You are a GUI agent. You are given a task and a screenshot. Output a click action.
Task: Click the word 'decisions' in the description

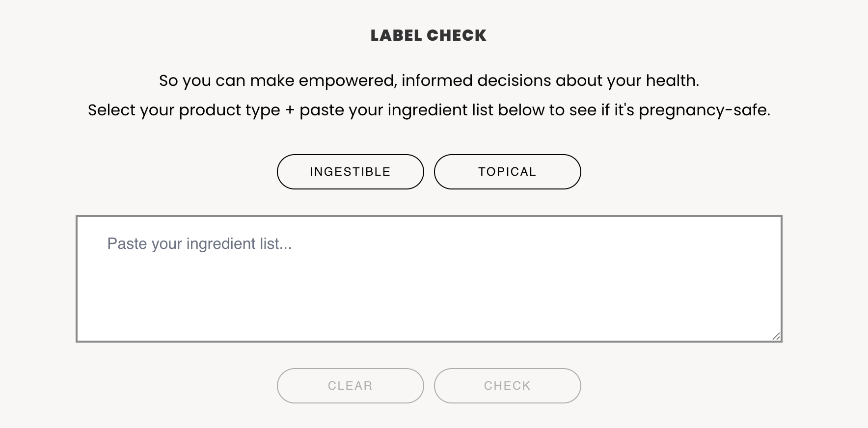514,80
